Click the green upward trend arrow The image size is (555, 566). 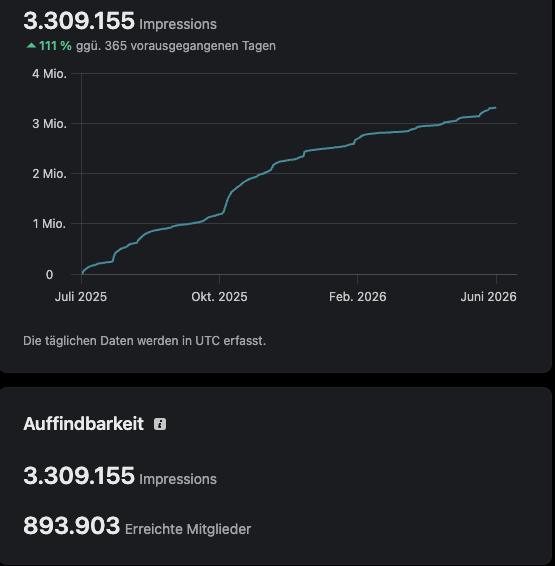(31, 45)
